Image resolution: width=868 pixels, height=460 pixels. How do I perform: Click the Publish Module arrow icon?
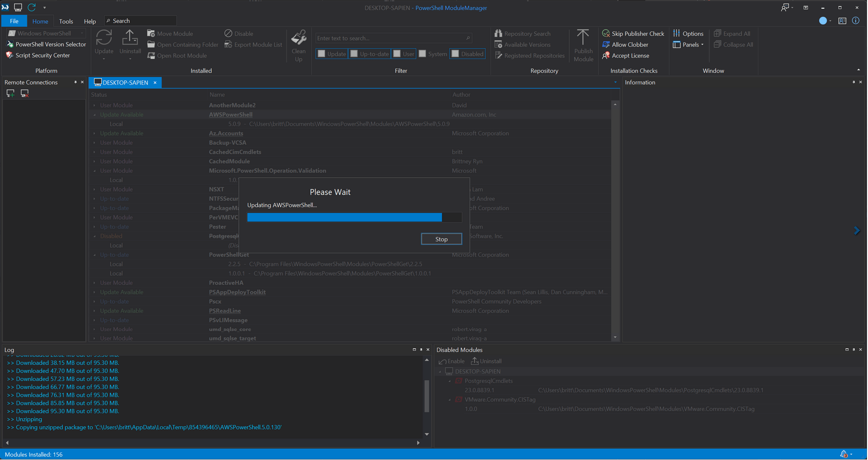pos(583,38)
